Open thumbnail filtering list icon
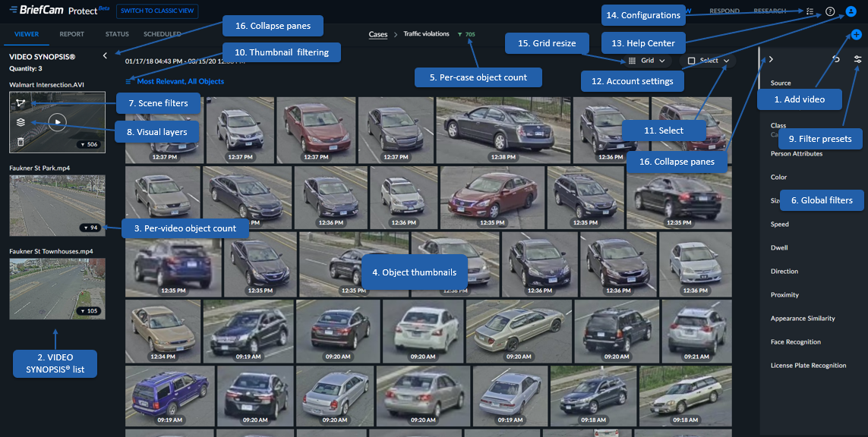The width and height of the screenshot is (868, 437). (128, 81)
